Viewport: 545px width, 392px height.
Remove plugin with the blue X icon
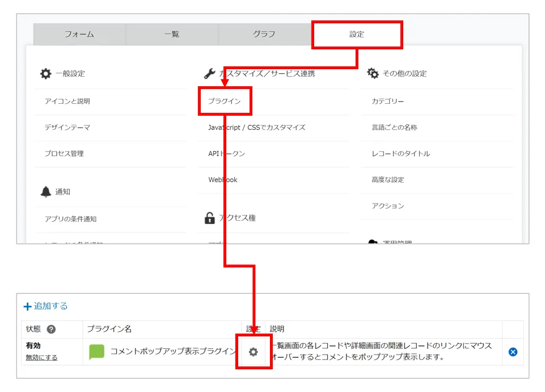tap(513, 352)
